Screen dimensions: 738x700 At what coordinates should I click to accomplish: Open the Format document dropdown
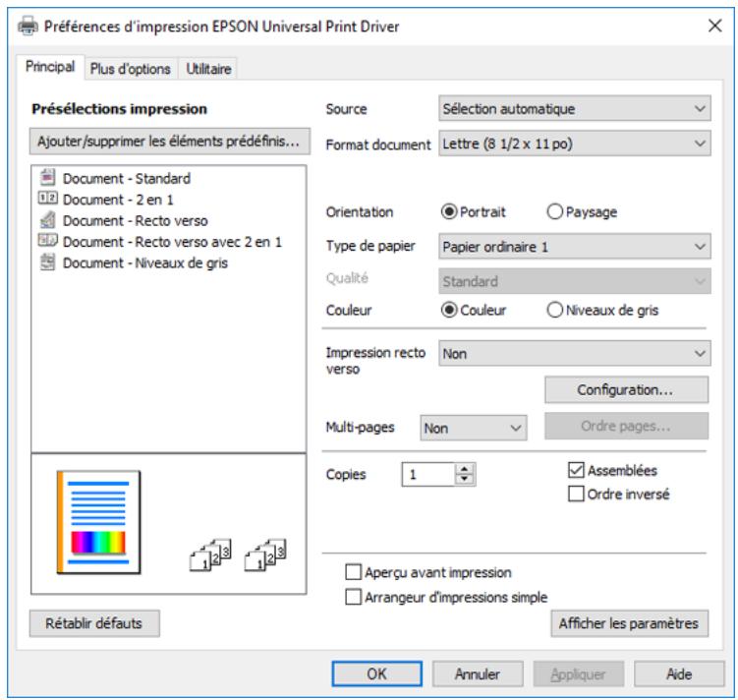pyautogui.click(x=575, y=144)
